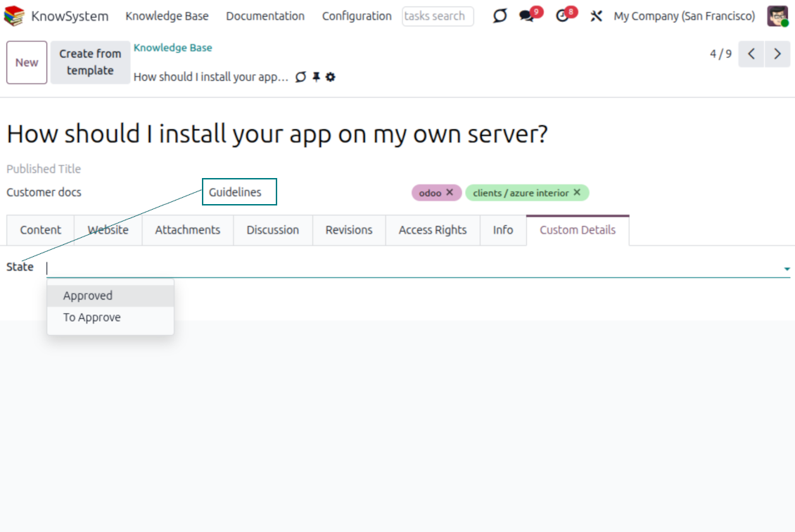Open the Configuration menu

tap(357, 16)
